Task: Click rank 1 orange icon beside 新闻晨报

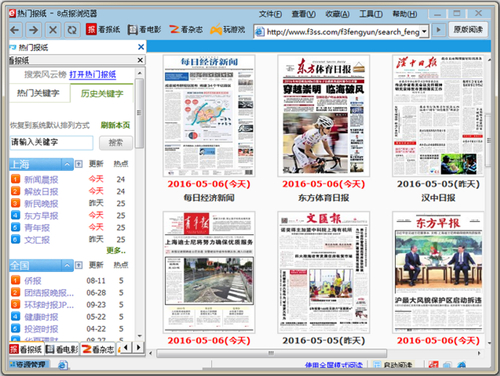Action: click(x=15, y=179)
